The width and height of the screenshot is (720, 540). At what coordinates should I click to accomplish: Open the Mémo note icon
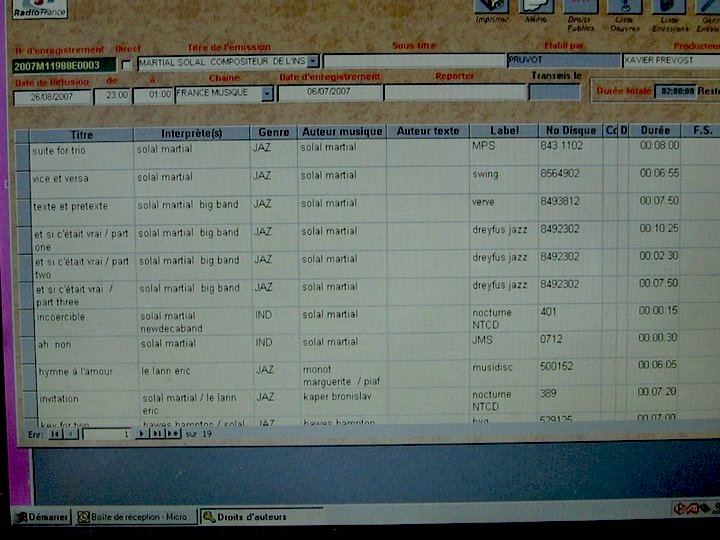(x=536, y=6)
